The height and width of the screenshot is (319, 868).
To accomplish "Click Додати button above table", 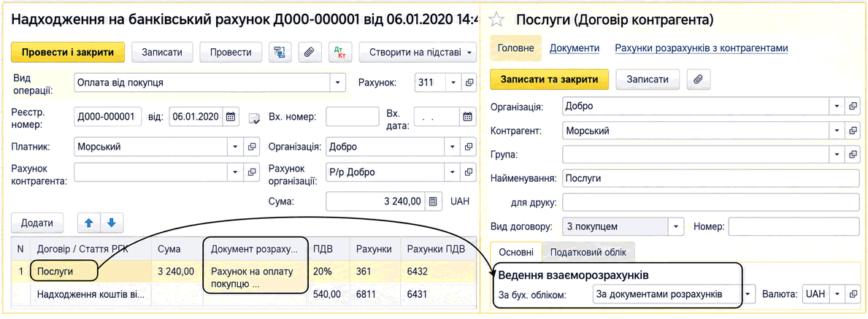I will coord(37,223).
